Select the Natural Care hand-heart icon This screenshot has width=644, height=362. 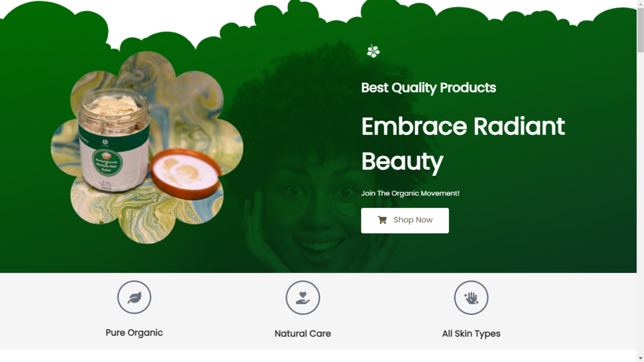pyautogui.click(x=303, y=298)
